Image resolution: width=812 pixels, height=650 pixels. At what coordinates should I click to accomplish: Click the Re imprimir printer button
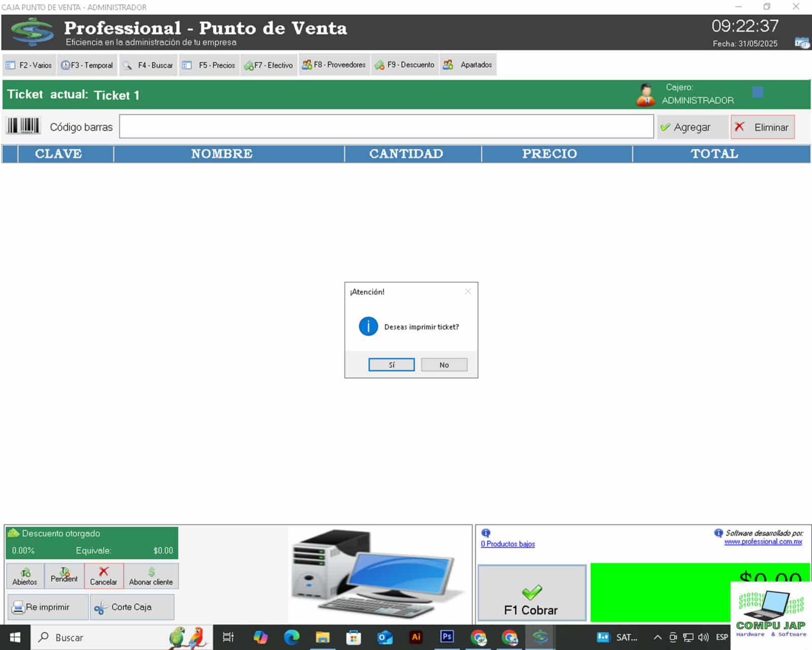point(48,607)
